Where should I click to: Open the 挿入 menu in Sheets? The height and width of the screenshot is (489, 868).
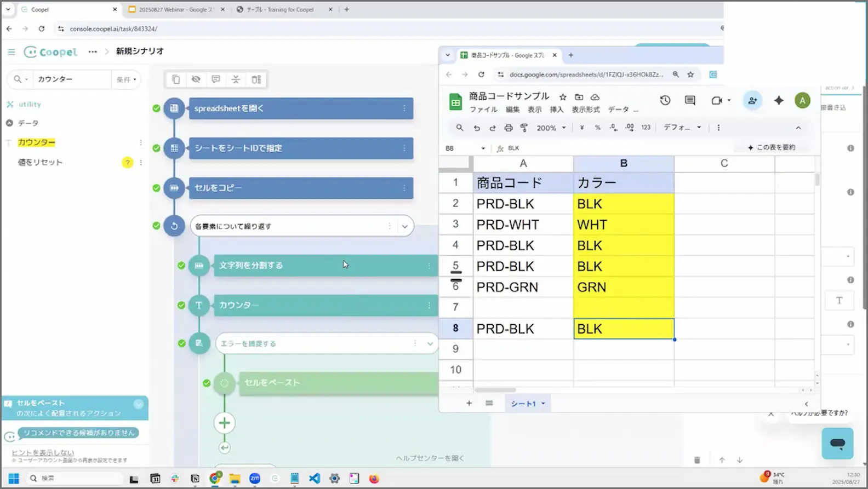(x=557, y=110)
